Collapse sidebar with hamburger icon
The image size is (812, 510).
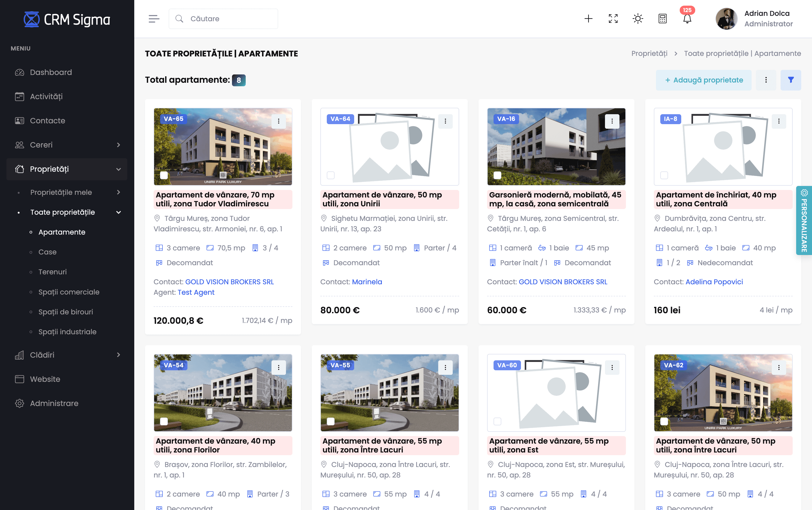[x=154, y=19]
